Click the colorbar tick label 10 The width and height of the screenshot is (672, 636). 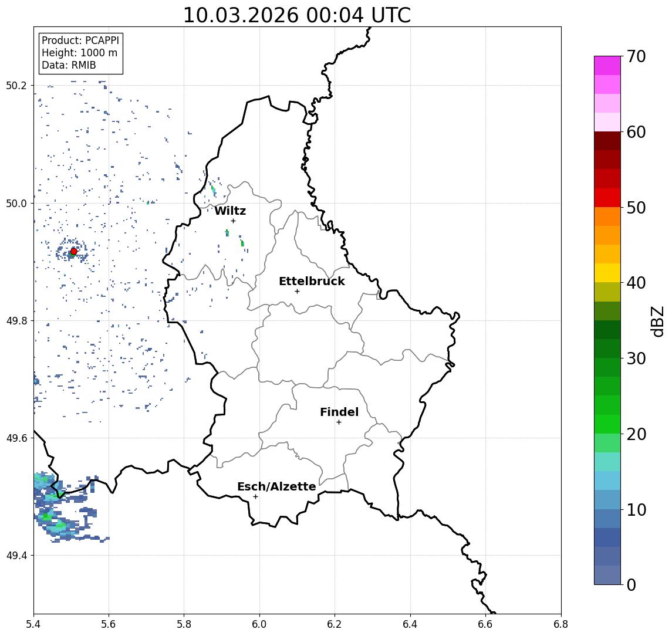[x=636, y=509]
